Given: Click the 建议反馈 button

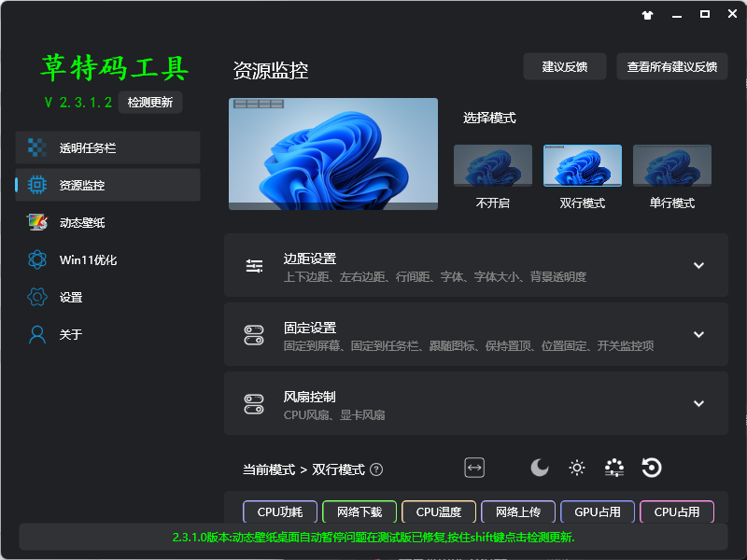Looking at the screenshot, I should coord(565,66).
